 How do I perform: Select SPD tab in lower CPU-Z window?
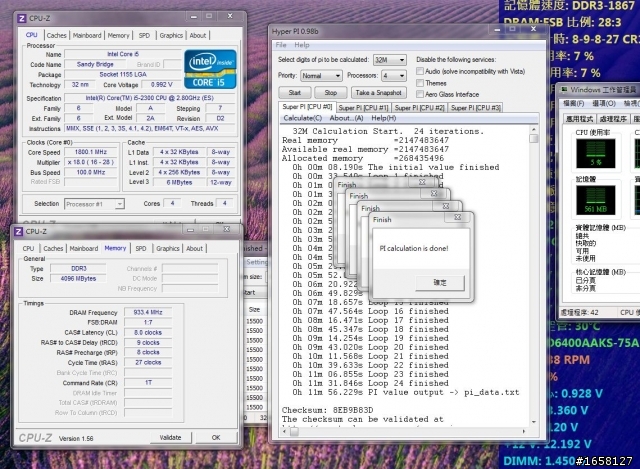click(x=141, y=248)
